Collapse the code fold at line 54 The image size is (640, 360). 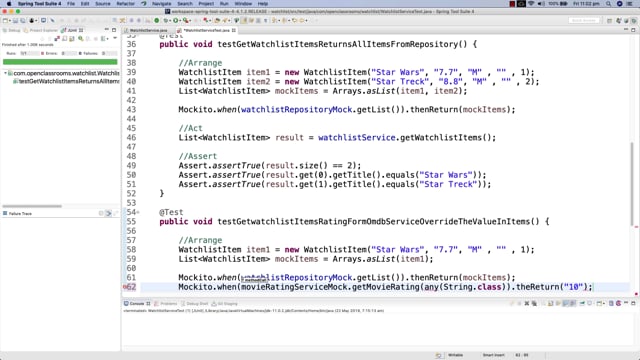pyautogui.click(x=138, y=212)
